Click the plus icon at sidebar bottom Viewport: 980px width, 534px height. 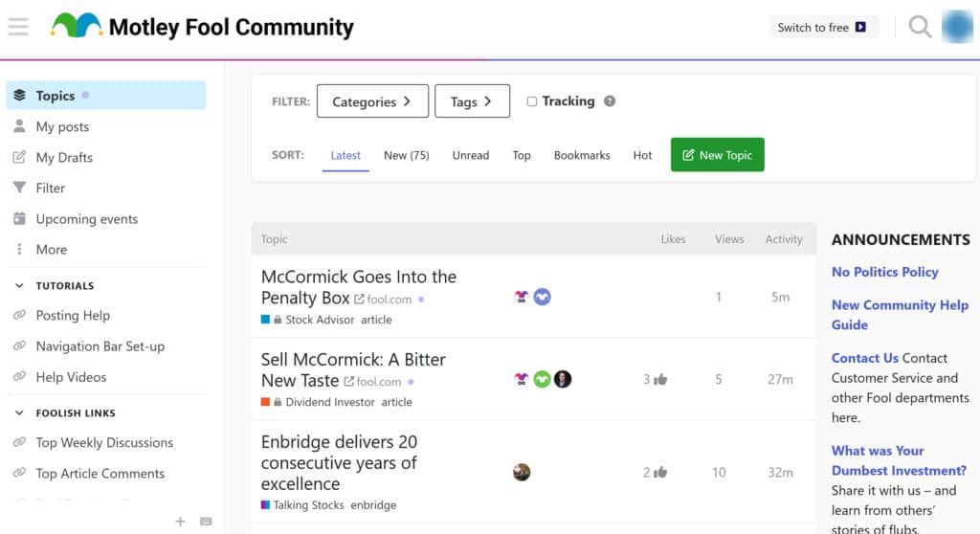pos(180,521)
